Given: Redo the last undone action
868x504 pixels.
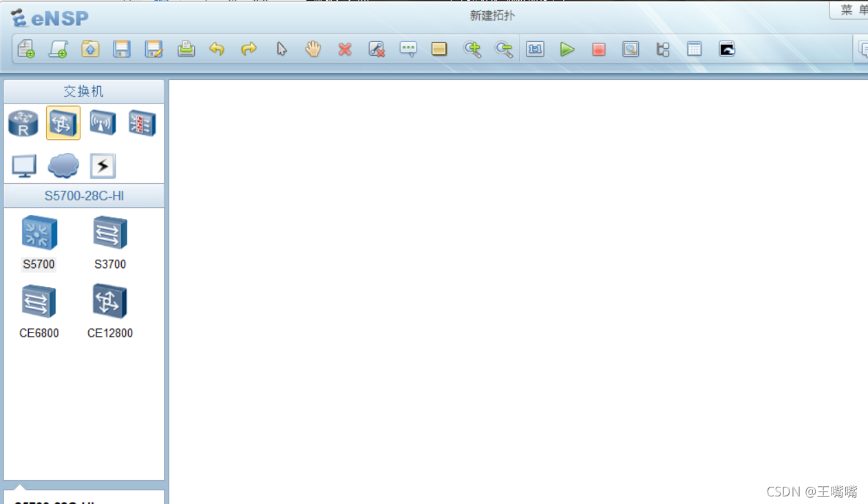Looking at the screenshot, I should tap(248, 49).
